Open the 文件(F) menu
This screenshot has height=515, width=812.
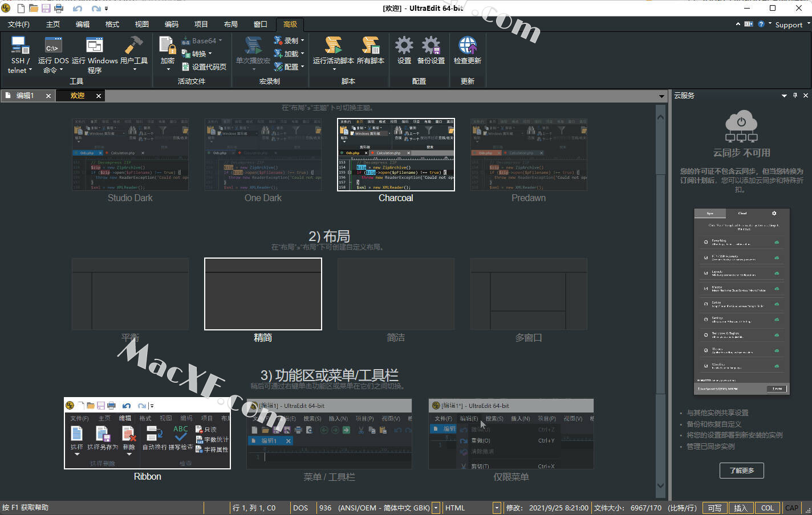[x=19, y=24]
